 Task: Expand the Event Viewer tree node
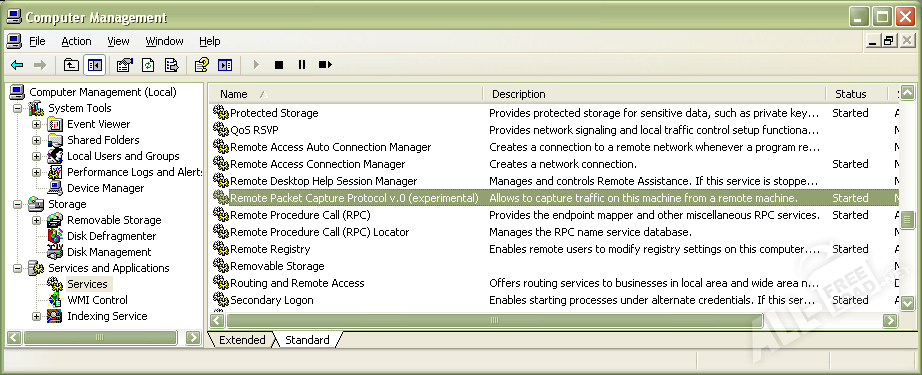36,125
